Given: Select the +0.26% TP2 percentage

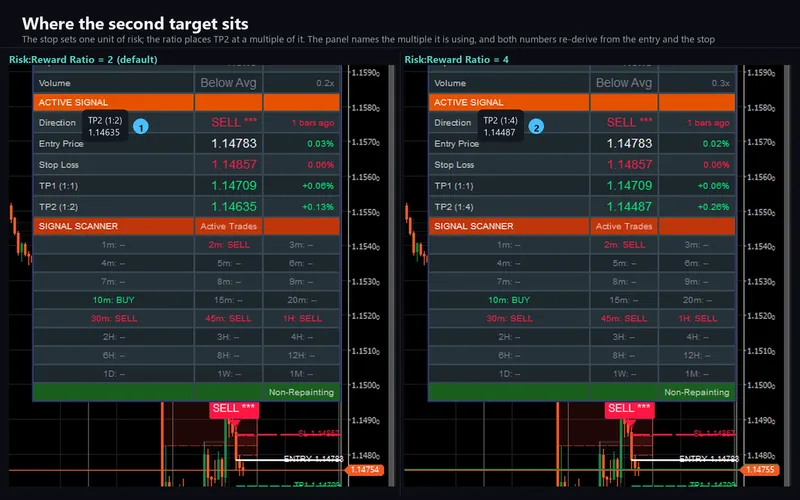Looking at the screenshot, I should [713, 207].
